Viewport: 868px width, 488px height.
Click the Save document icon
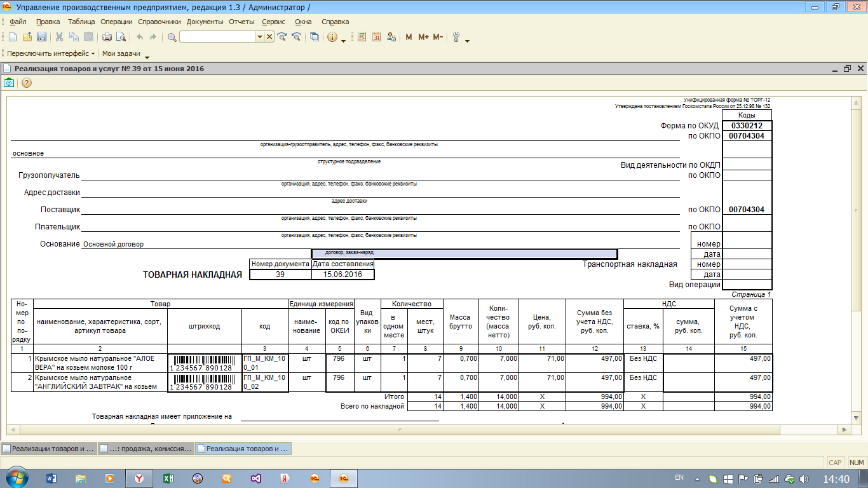pos(41,37)
